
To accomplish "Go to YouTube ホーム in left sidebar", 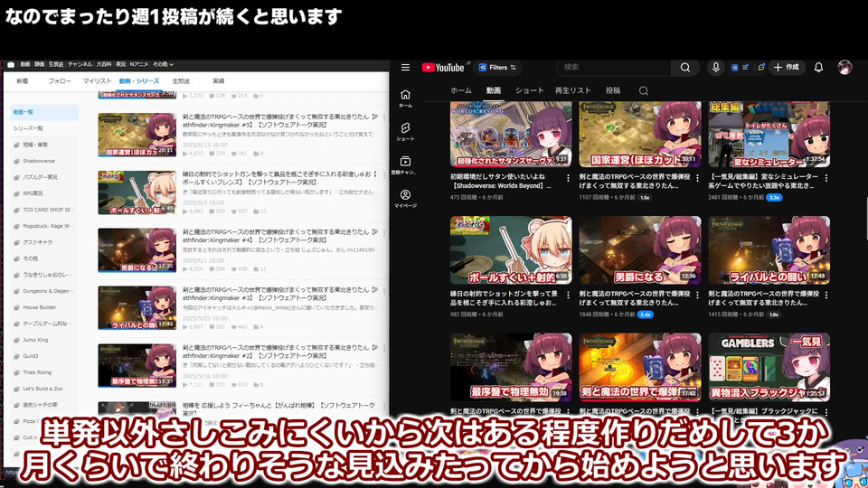I will pyautogui.click(x=405, y=99).
